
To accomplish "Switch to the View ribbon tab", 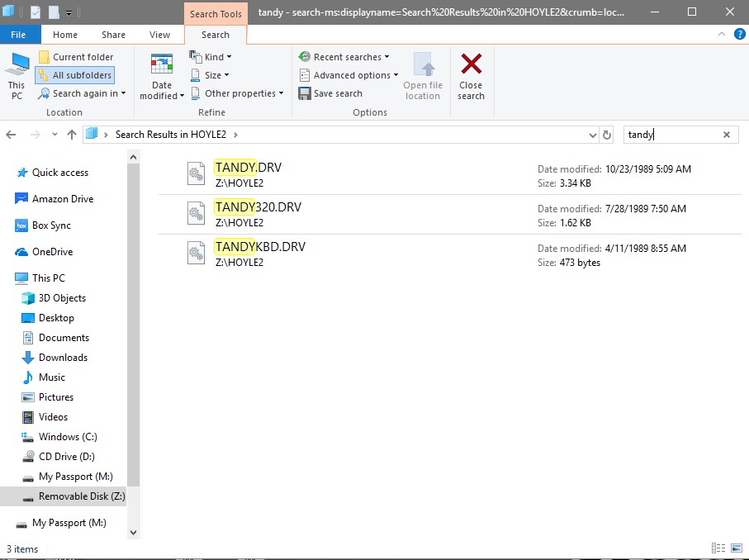I will (x=159, y=35).
